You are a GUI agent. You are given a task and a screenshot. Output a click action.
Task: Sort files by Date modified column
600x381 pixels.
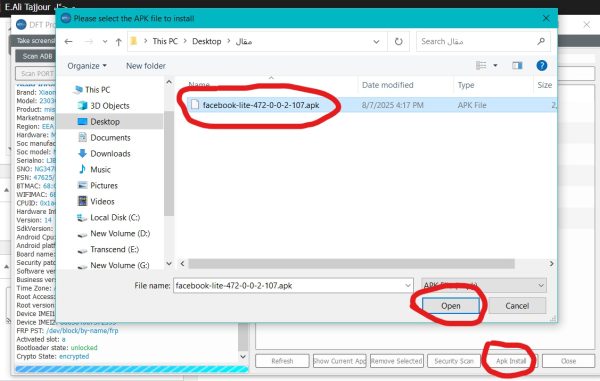387,85
